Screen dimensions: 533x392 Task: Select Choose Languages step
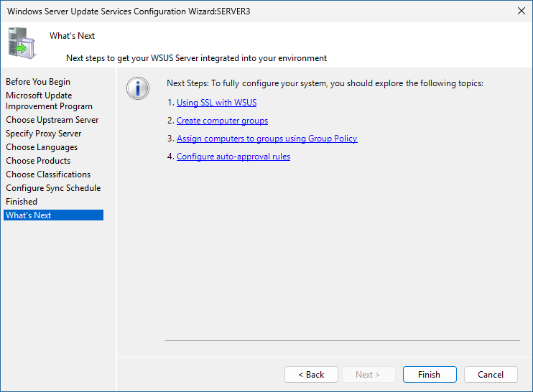click(42, 147)
